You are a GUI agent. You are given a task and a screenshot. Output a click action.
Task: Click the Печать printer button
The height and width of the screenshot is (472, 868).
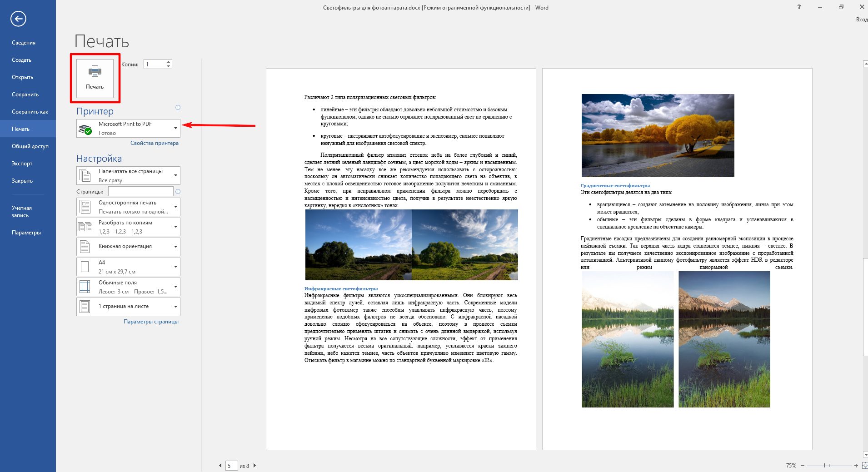coord(95,78)
